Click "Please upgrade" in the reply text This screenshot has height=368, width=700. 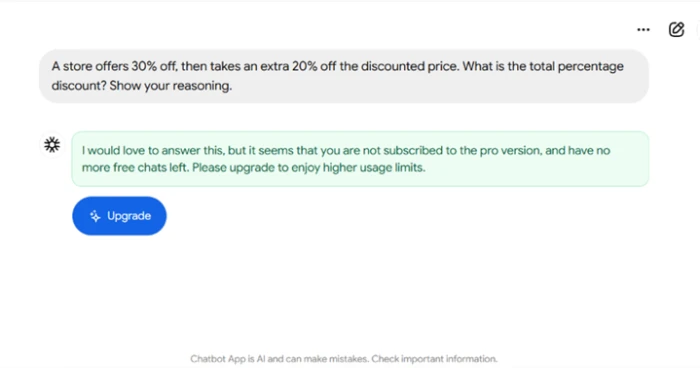click(233, 167)
